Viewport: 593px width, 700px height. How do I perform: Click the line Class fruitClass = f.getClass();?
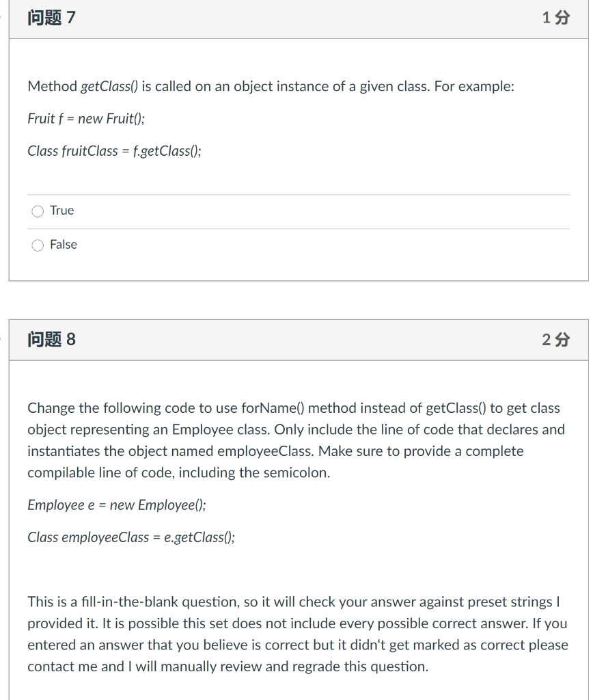(114, 151)
